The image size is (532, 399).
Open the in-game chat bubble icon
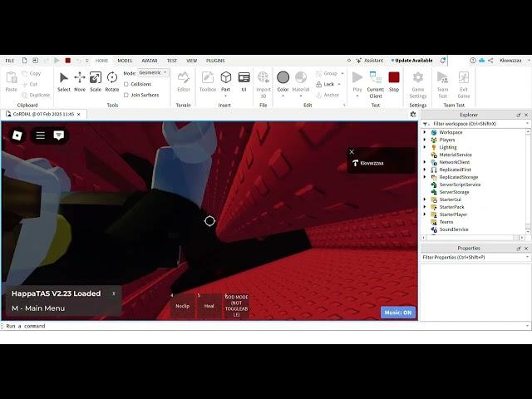[x=59, y=135]
